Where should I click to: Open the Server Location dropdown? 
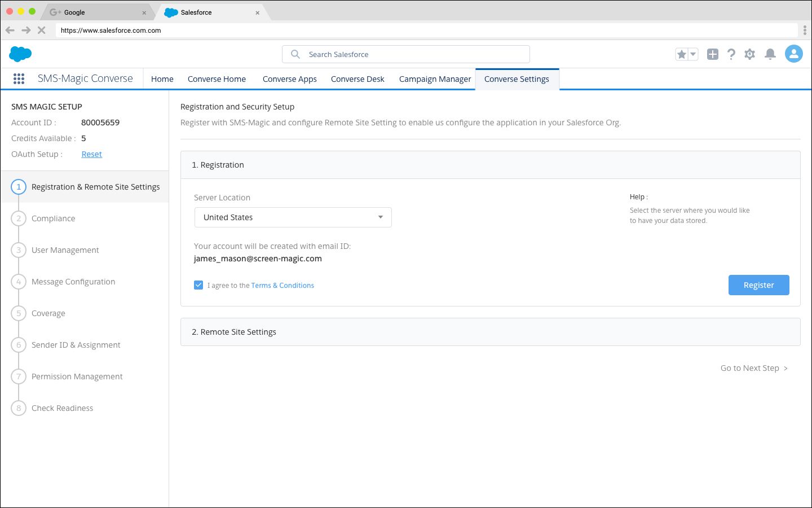[x=293, y=217]
